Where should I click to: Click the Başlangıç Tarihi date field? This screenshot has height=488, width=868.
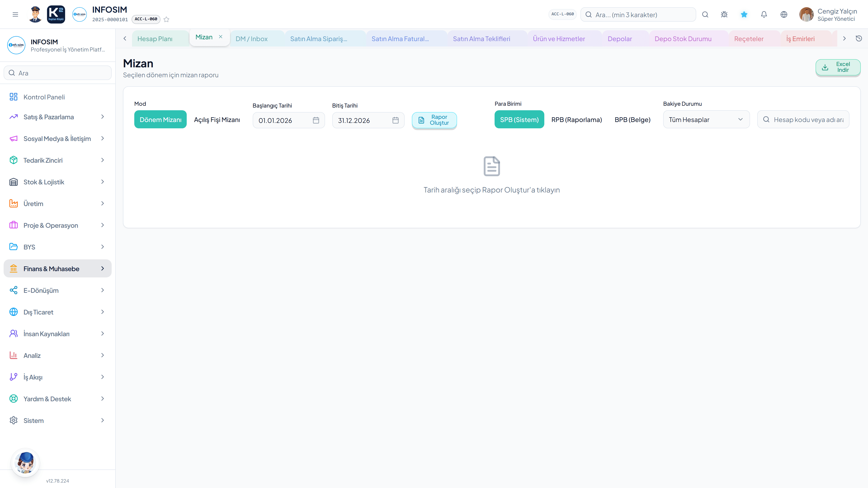pos(289,120)
